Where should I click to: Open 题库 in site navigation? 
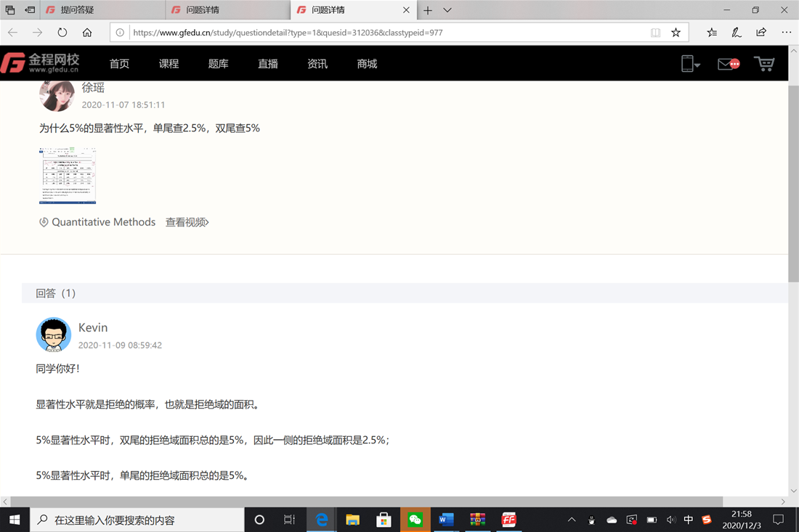[x=218, y=64]
